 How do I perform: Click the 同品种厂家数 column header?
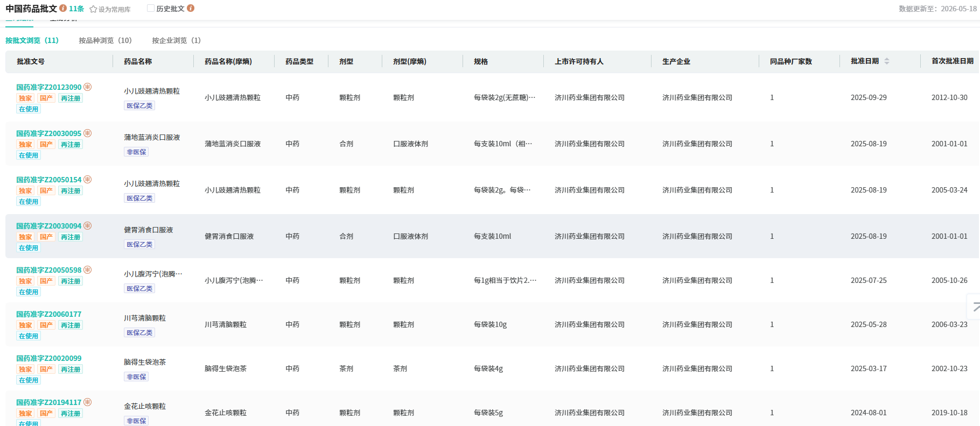791,61
